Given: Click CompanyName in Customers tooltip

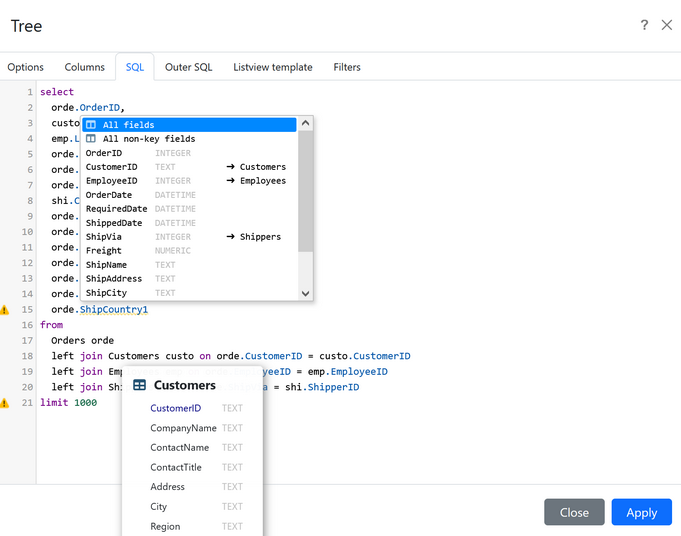Looking at the screenshot, I should pos(183,428).
